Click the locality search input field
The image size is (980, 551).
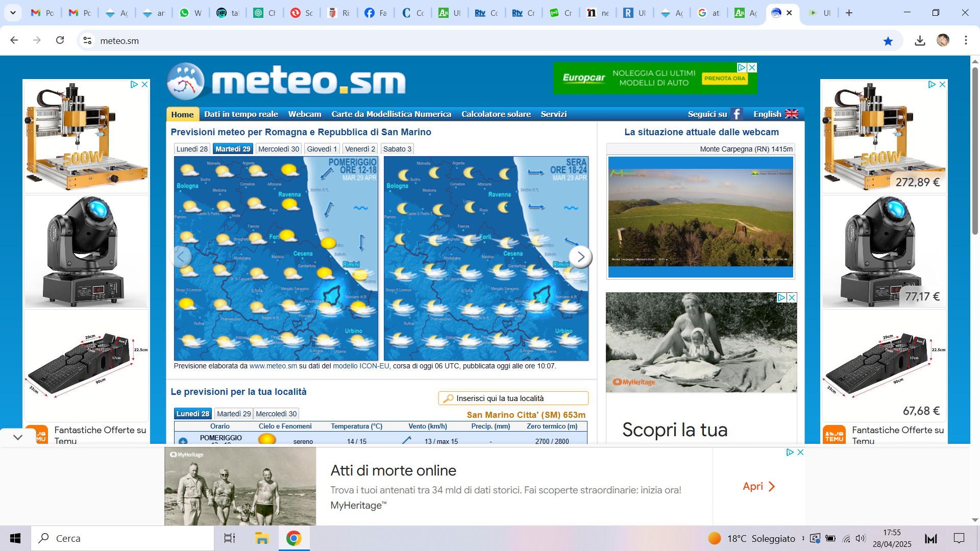tap(513, 398)
